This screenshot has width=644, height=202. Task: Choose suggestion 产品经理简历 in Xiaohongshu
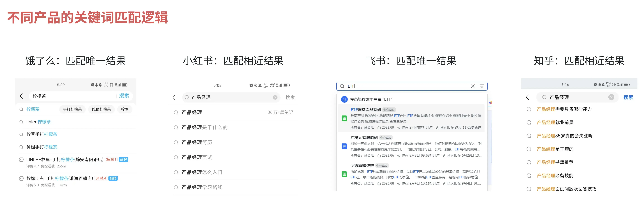click(196, 142)
